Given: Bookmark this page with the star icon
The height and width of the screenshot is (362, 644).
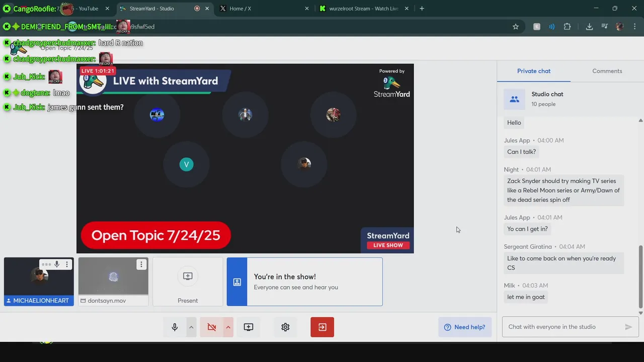Looking at the screenshot, I should click(x=516, y=27).
